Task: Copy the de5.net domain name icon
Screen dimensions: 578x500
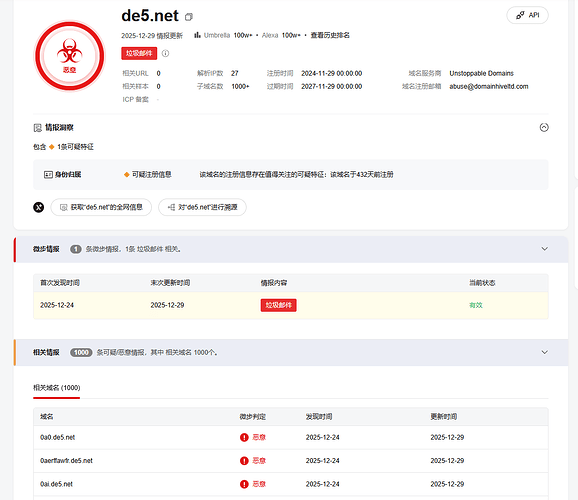Action: click(189, 17)
